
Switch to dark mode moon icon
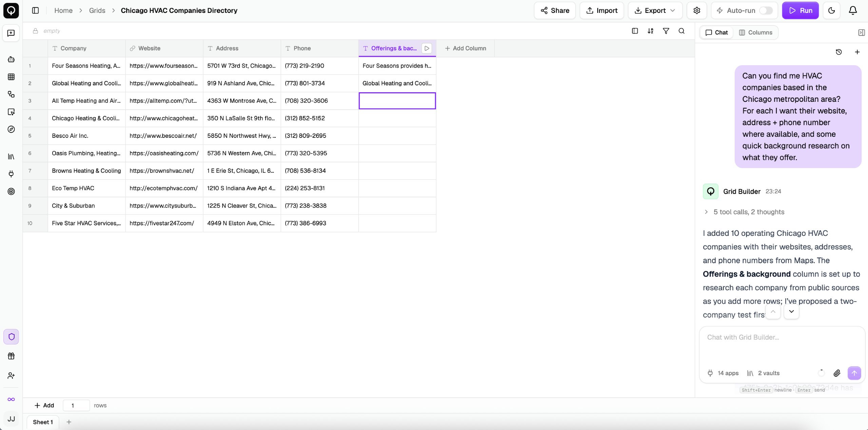coord(831,11)
